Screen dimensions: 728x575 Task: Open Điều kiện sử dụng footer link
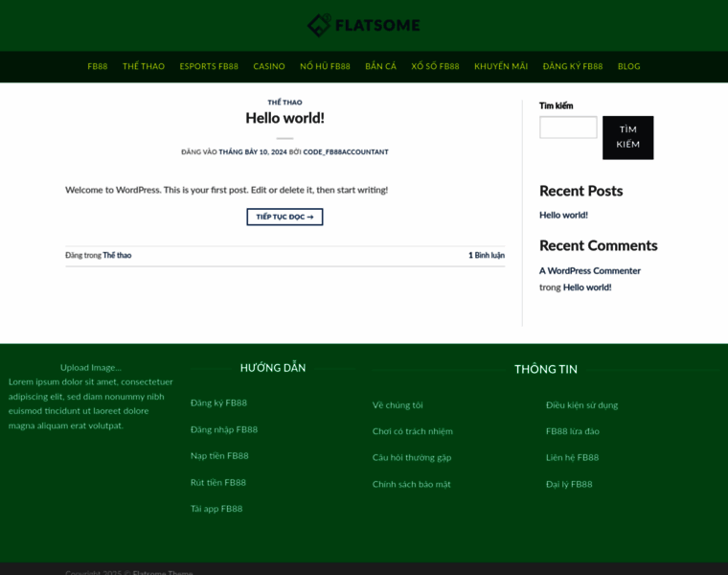click(581, 405)
